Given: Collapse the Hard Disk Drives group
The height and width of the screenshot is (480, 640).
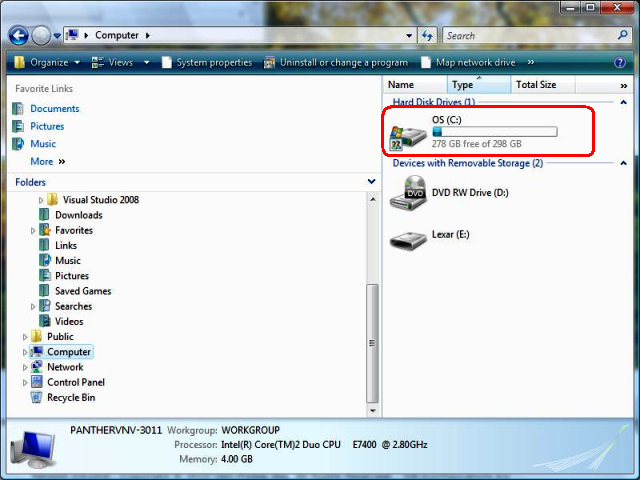Looking at the screenshot, I should tap(624, 102).
